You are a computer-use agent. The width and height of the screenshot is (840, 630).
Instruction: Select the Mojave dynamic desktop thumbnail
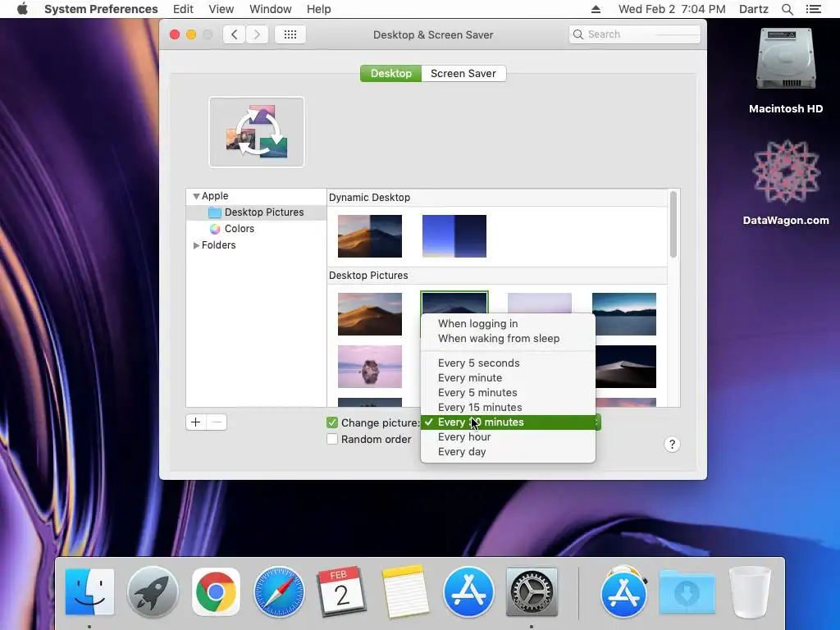tap(370, 236)
